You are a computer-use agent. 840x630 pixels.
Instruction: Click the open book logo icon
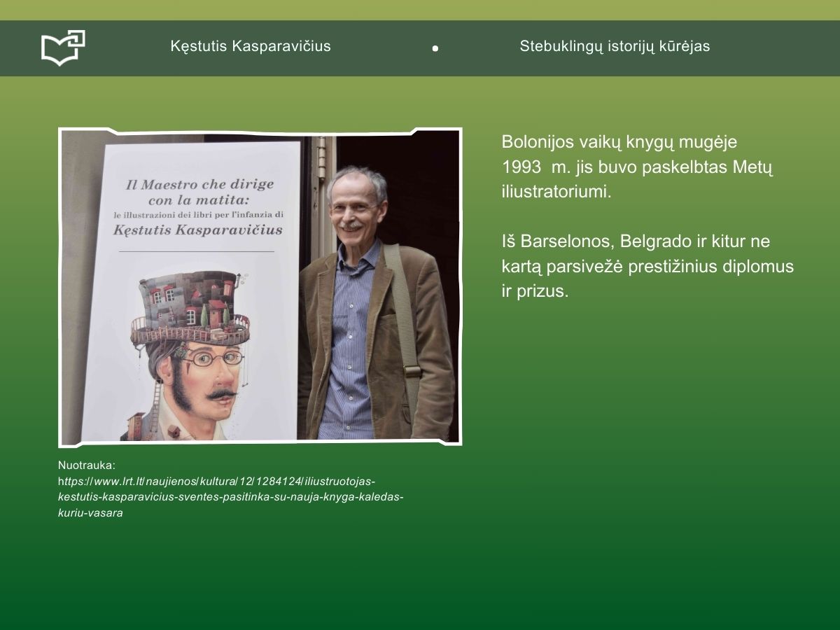click(63, 48)
